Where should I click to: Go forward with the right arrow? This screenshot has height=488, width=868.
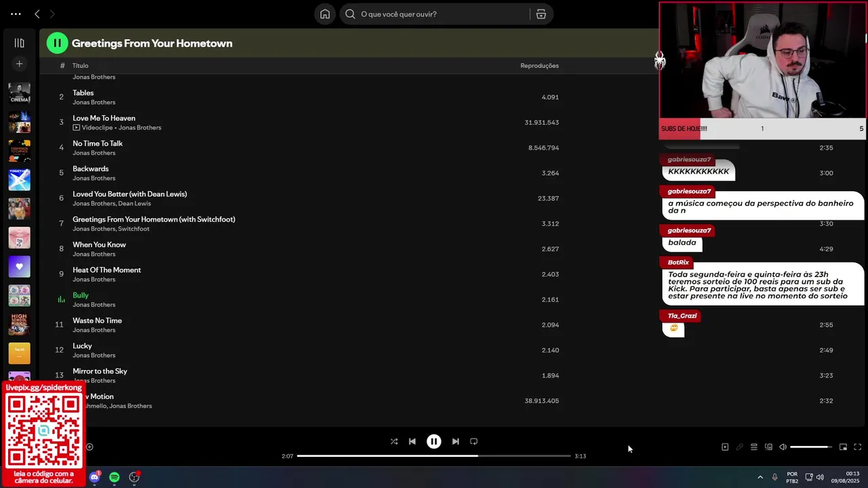[x=52, y=14]
